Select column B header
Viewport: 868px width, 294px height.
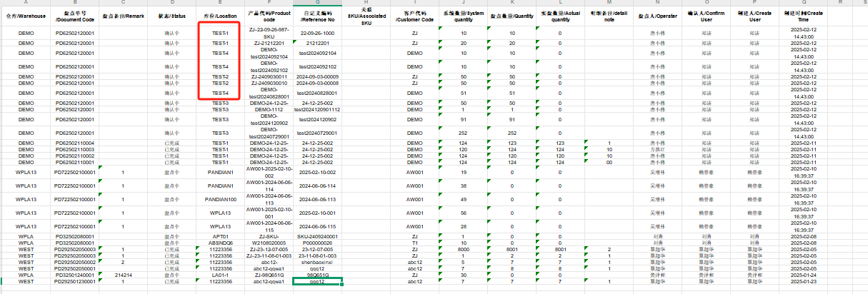point(75,4)
